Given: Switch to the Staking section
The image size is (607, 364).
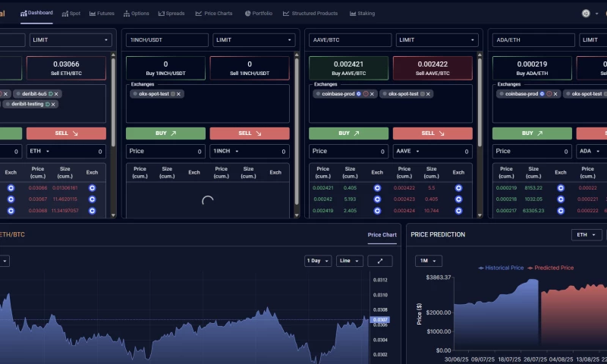Looking at the screenshot, I should tap(363, 14).
